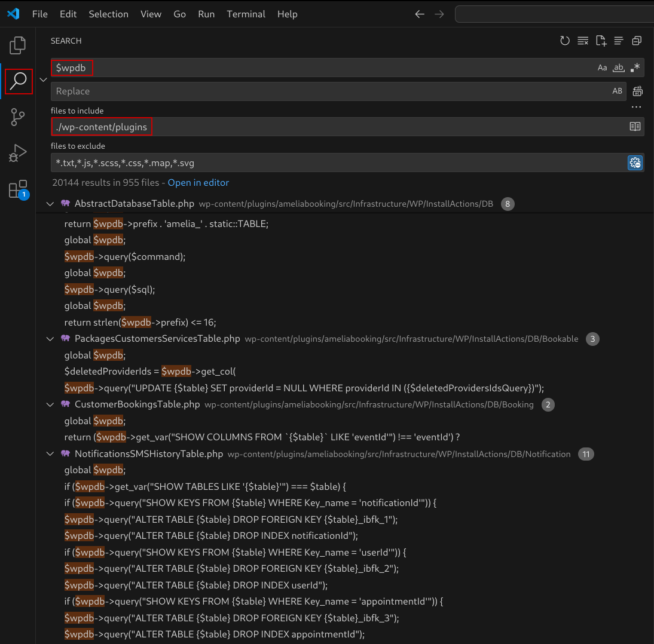Collapse the Replace field toggle chevron
The height and width of the screenshot is (644, 654).
coord(43,79)
